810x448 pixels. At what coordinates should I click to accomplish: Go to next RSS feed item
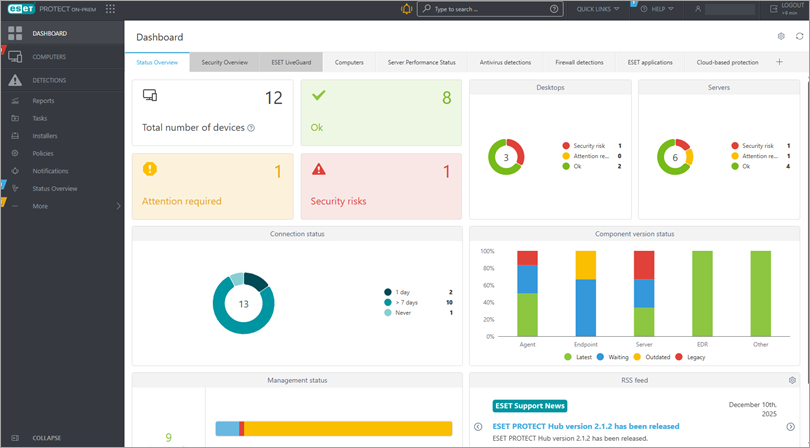[x=793, y=427]
